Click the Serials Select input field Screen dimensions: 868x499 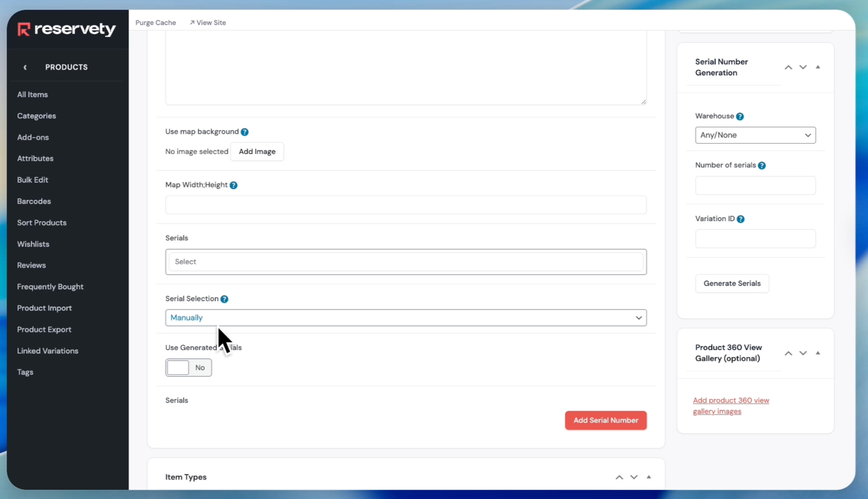point(406,262)
